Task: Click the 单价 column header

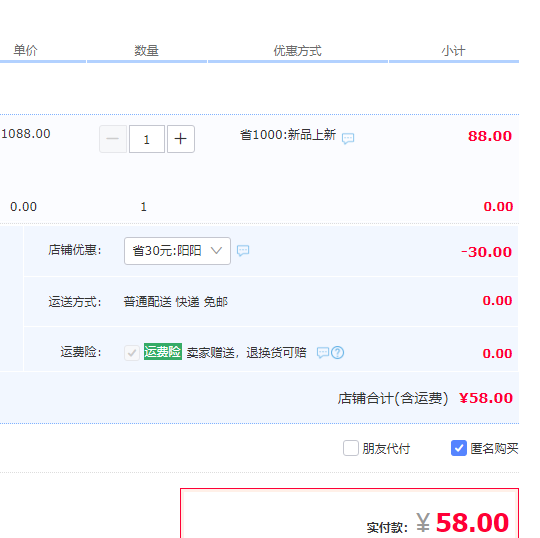Action: click(25, 51)
